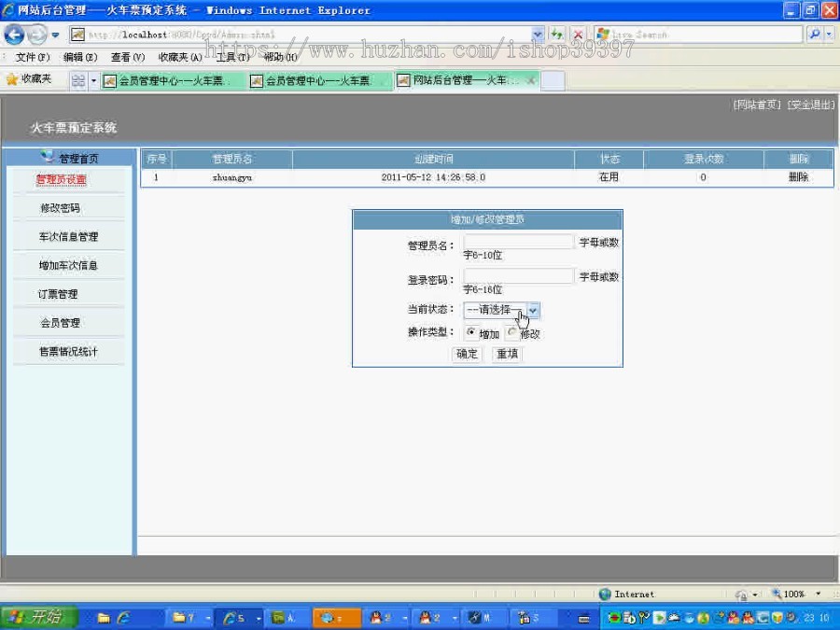The height and width of the screenshot is (630, 840).
Task: Open 车次信息管理 in the sidebar
Action: click(68, 237)
